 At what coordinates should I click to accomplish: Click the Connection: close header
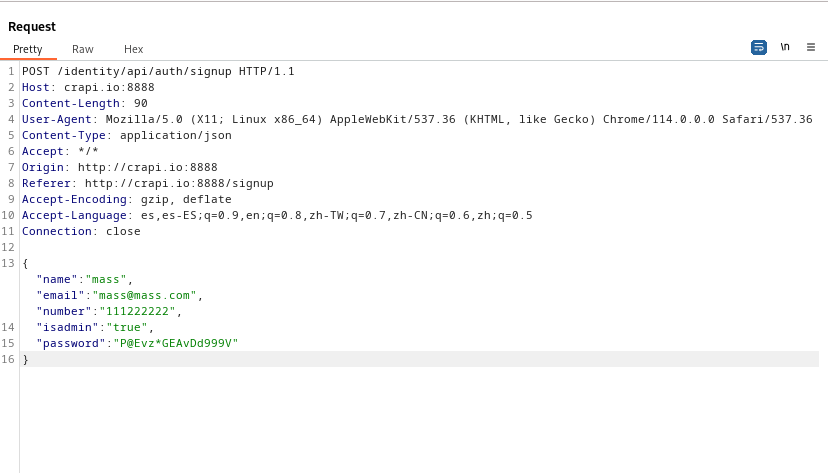coord(81,231)
